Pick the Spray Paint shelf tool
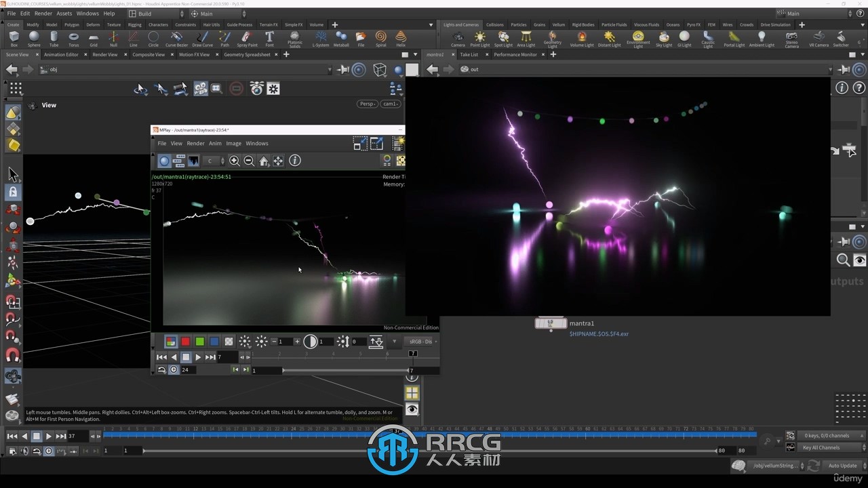The image size is (868, 488). coord(247,39)
